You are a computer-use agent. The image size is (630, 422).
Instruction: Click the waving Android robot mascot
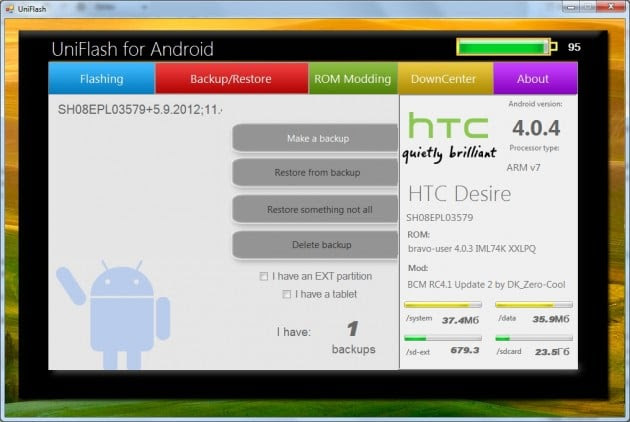(114, 314)
